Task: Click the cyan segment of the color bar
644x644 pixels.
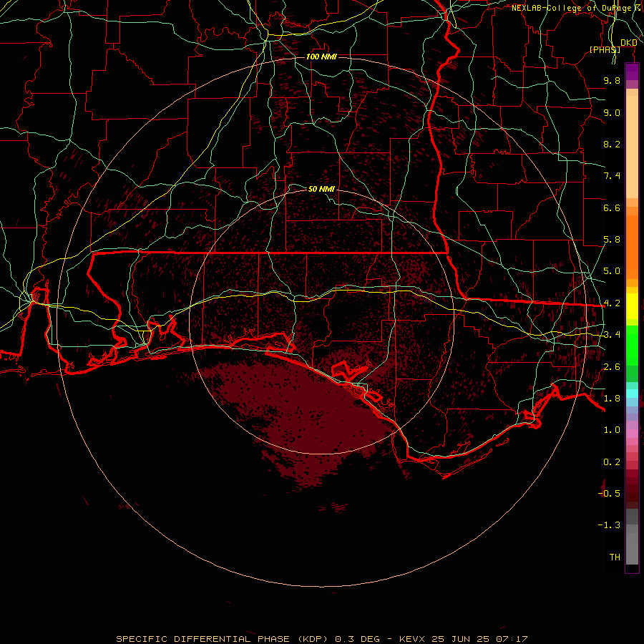Action: click(x=632, y=394)
